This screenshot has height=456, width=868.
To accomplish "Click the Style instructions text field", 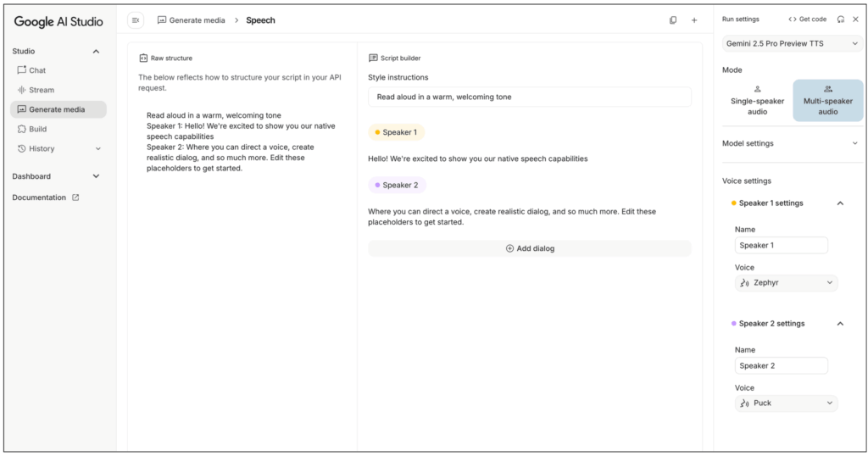I will coord(530,97).
